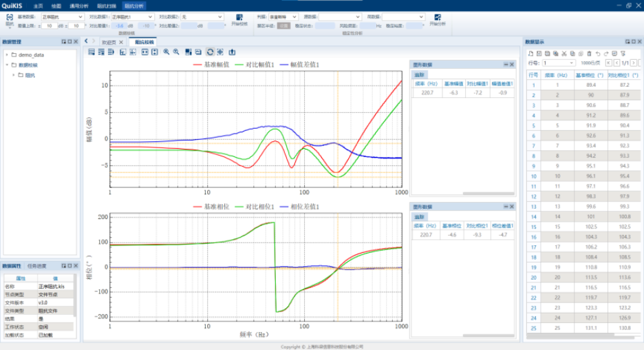Click the cut scissors icon in data panel
The width and height of the screenshot is (644, 350).
point(563,53)
